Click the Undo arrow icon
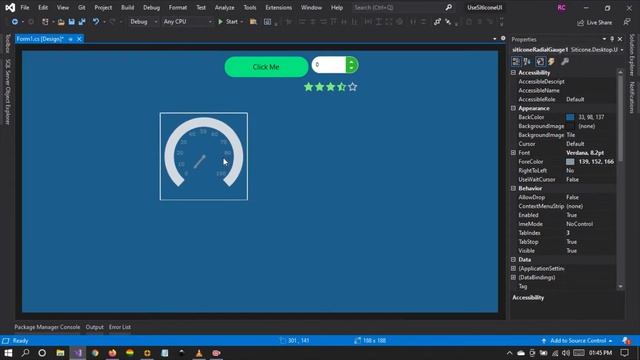The height and width of the screenshot is (360, 640). [96, 22]
